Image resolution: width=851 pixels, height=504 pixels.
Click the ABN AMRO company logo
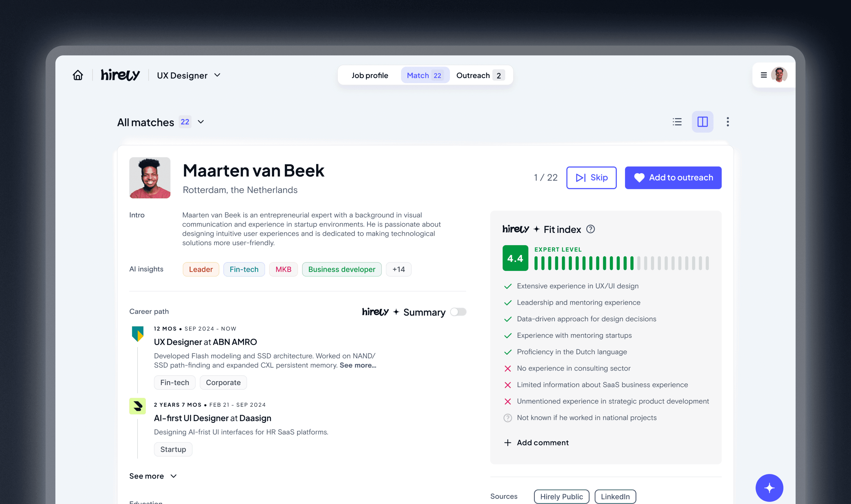[138, 334]
